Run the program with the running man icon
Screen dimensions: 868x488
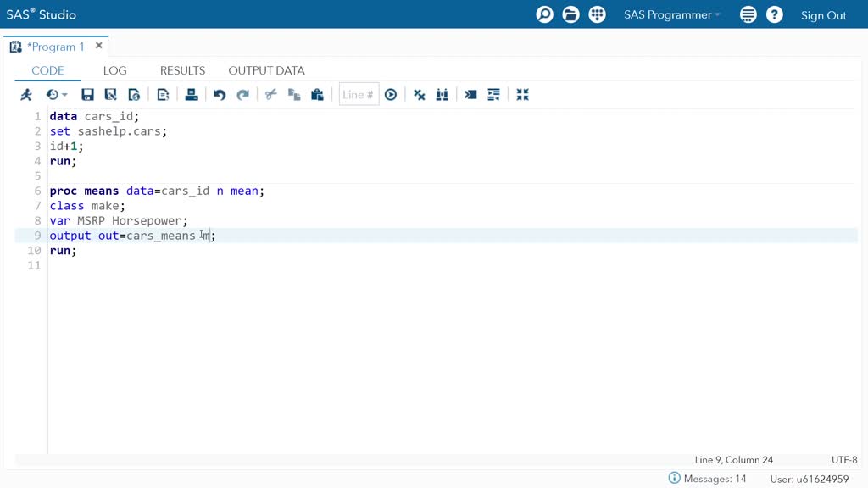point(26,95)
